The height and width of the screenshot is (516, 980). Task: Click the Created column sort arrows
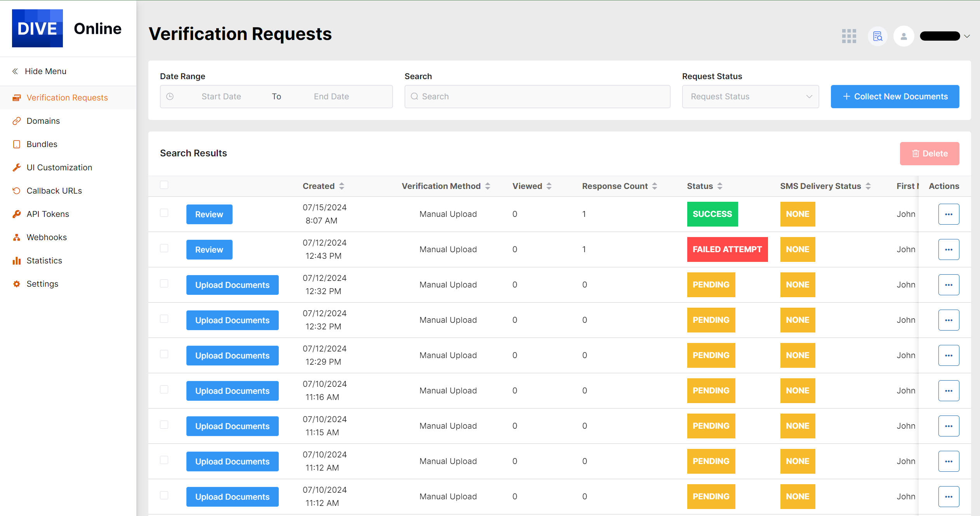coord(342,186)
